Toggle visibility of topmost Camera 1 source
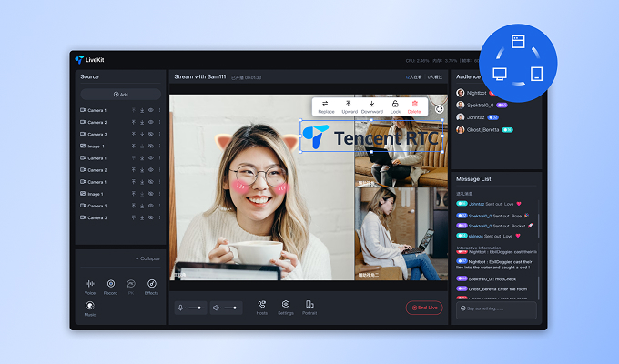 [151, 110]
